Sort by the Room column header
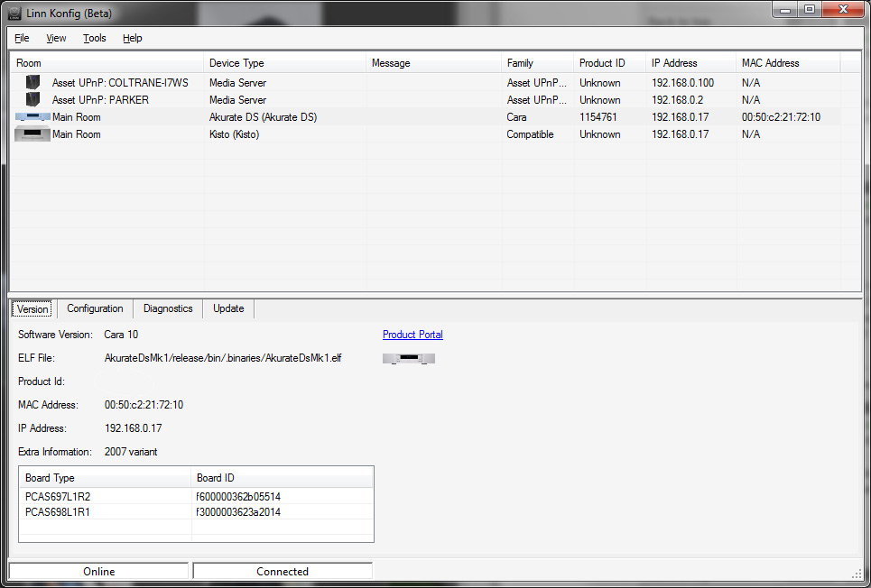 coord(107,63)
